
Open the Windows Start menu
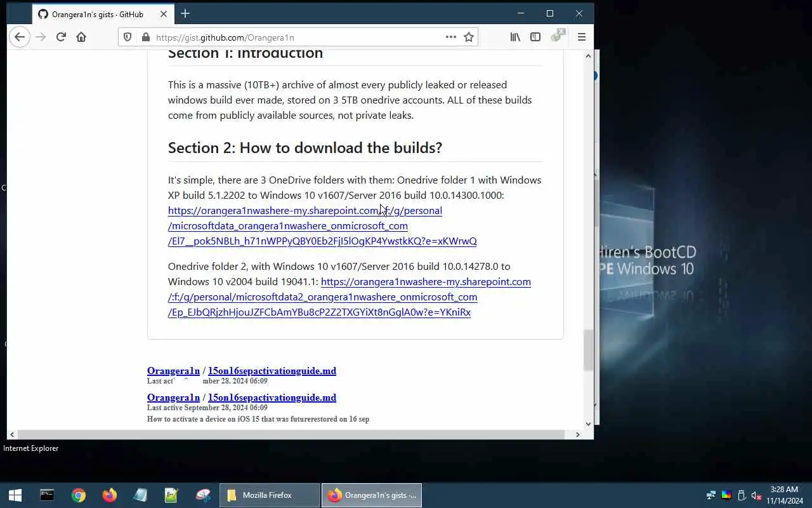pyautogui.click(x=15, y=495)
